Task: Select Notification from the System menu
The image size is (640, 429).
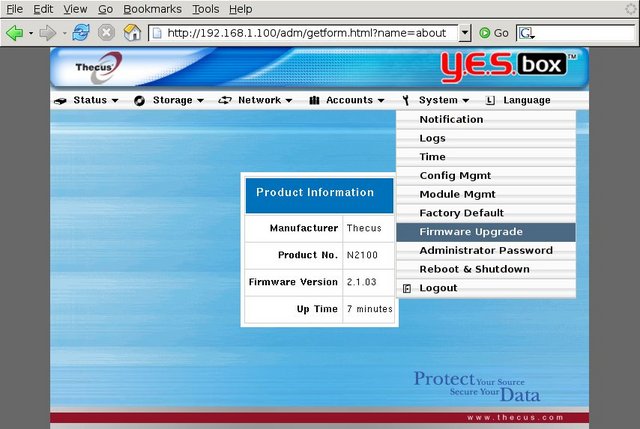Action: (486, 120)
